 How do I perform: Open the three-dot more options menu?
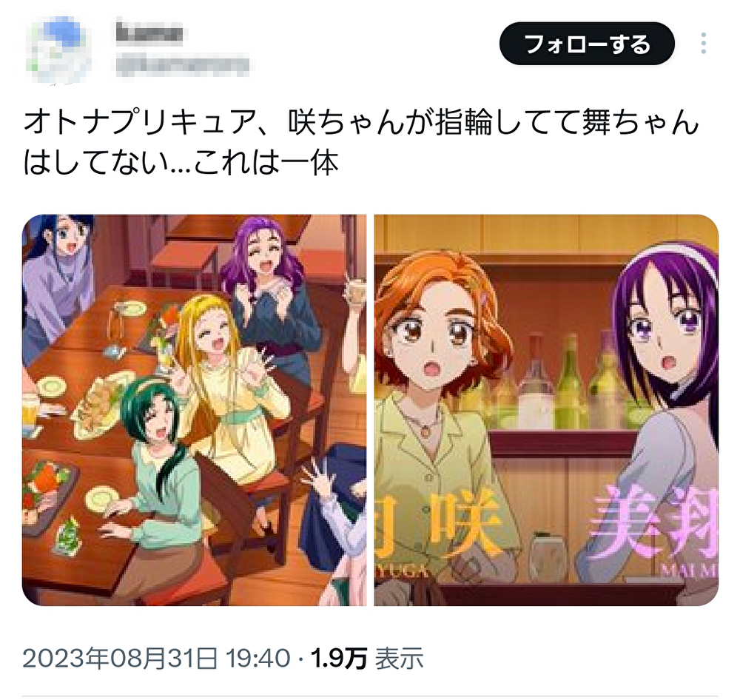(703, 44)
